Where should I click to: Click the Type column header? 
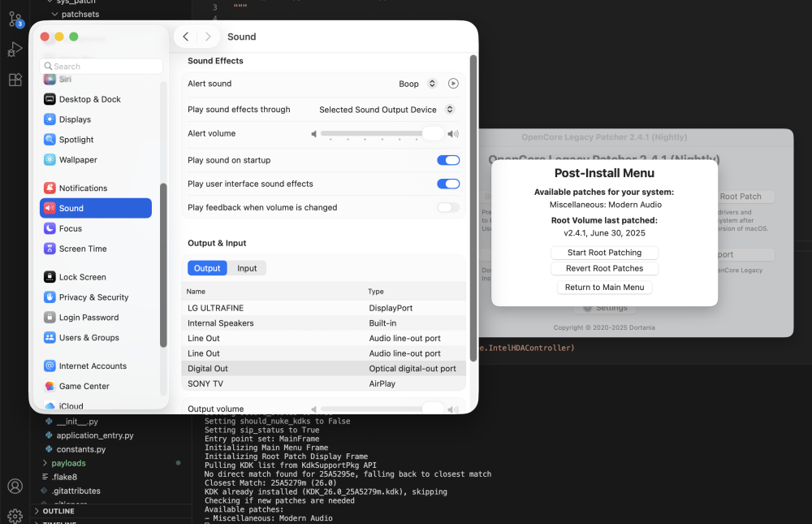click(x=376, y=292)
